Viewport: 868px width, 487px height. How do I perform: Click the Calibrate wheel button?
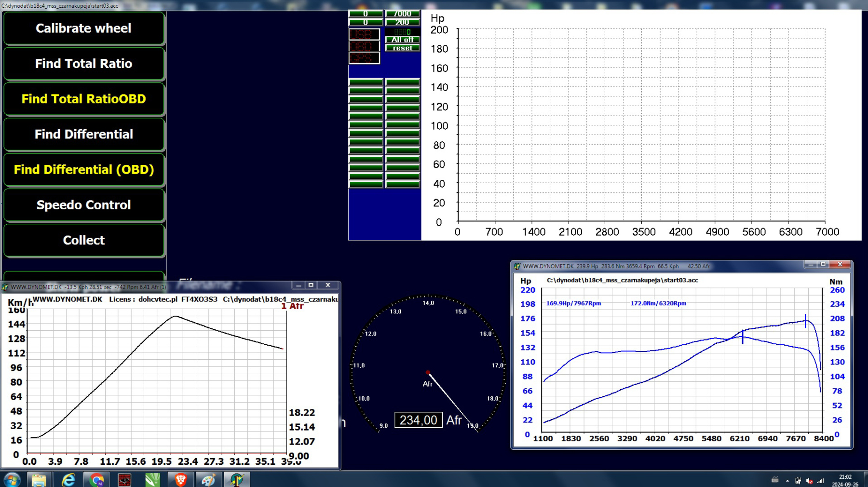[84, 28]
